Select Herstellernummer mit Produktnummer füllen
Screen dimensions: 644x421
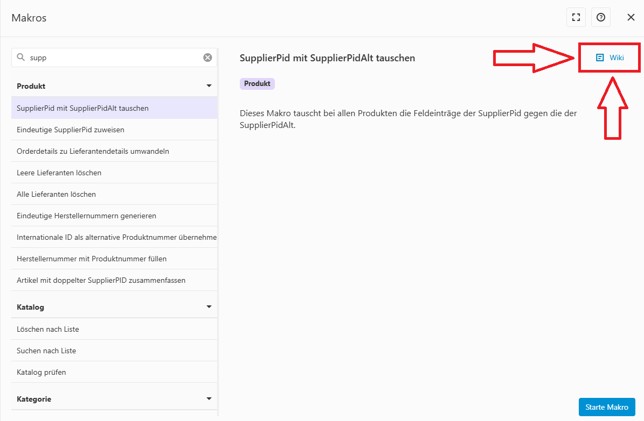click(91, 259)
